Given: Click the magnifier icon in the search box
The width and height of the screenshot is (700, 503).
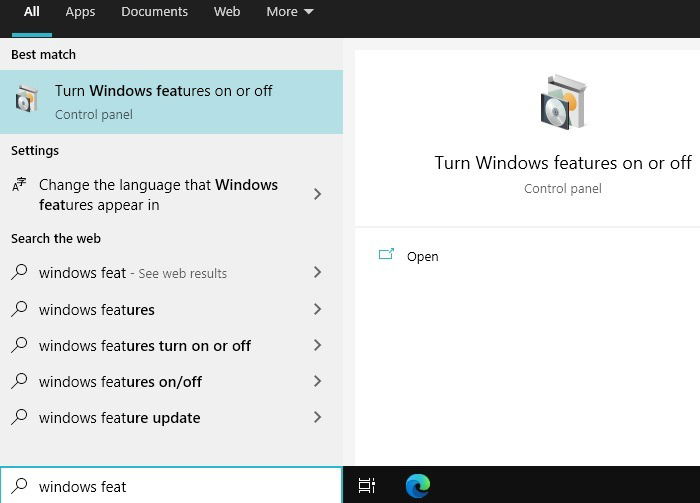Looking at the screenshot, I should point(19,486).
